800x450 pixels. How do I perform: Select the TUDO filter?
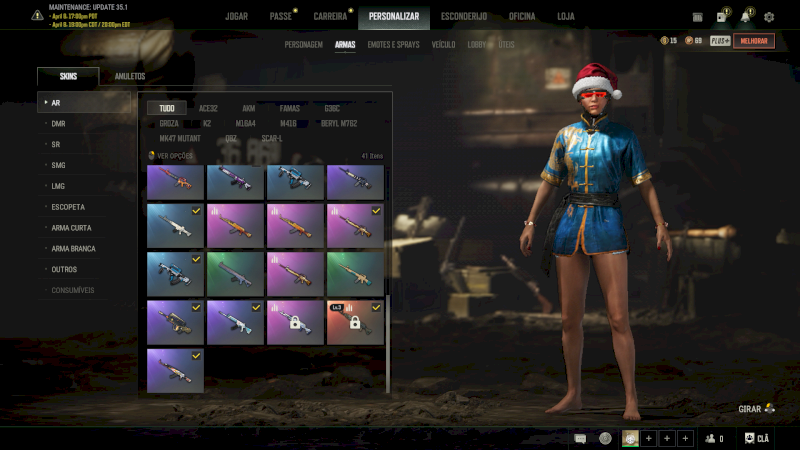(167, 108)
